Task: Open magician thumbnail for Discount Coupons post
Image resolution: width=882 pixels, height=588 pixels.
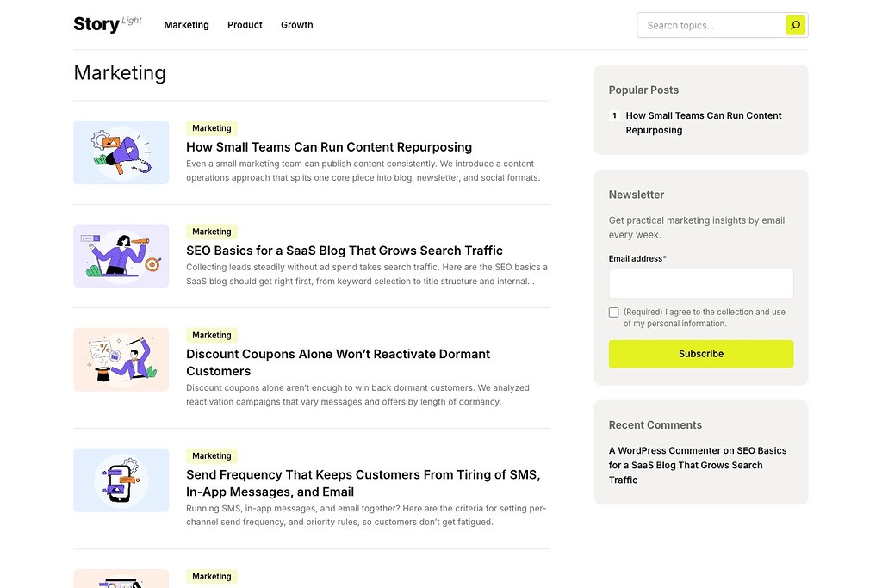Action: (x=121, y=359)
